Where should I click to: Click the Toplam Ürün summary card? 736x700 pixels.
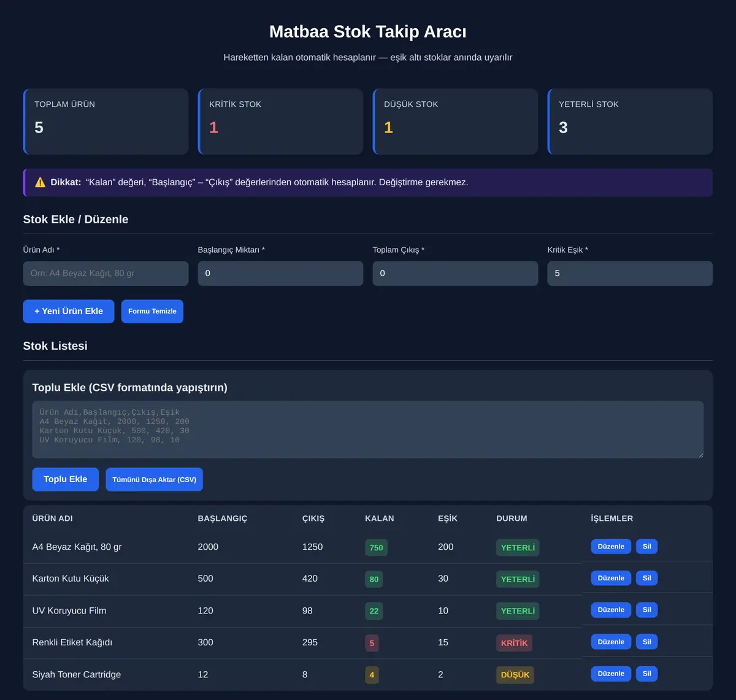click(105, 121)
